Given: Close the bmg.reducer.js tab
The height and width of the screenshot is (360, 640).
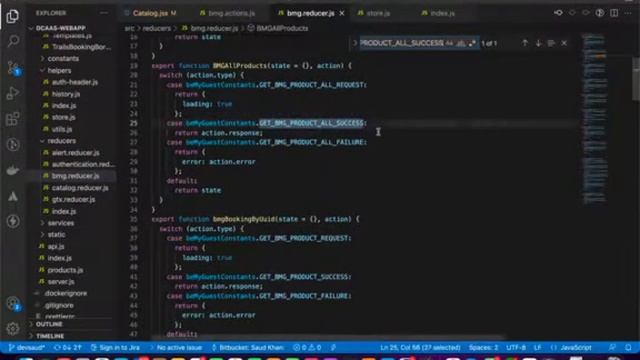Looking at the screenshot, I should (x=342, y=13).
